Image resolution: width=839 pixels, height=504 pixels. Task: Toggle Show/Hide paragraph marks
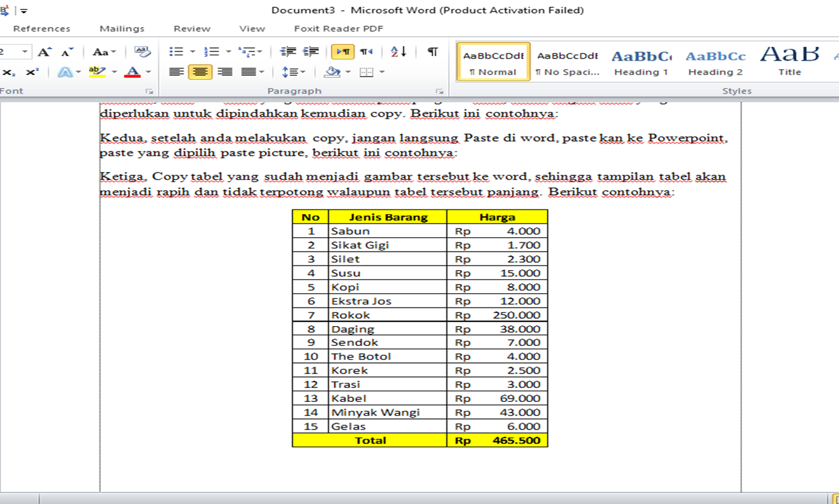tap(432, 51)
